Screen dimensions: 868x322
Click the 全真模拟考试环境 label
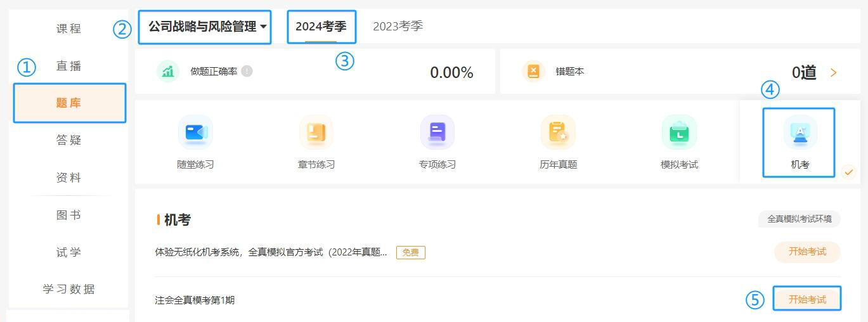(x=799, y=219)
